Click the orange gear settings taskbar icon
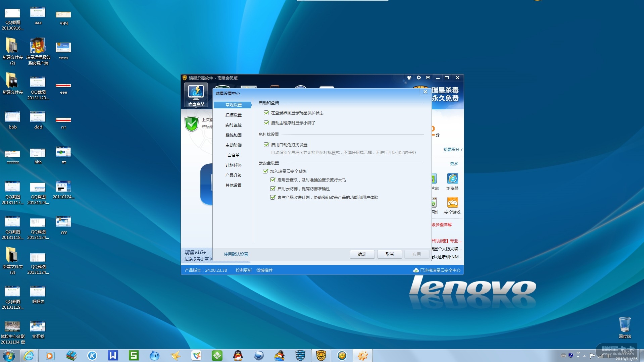 362,355
